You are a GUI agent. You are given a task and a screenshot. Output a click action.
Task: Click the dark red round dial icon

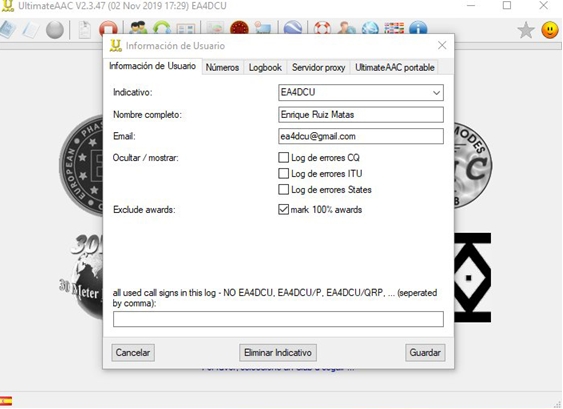[239, 28]
